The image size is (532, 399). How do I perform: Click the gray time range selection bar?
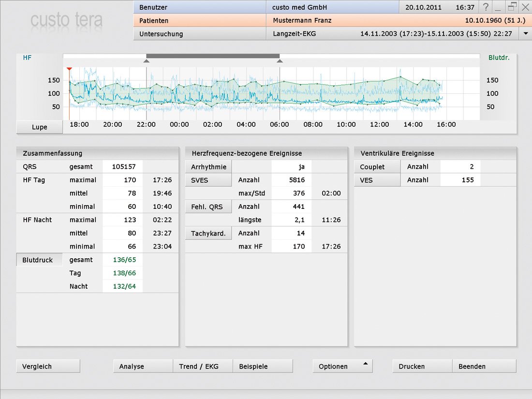click(213, 56)
